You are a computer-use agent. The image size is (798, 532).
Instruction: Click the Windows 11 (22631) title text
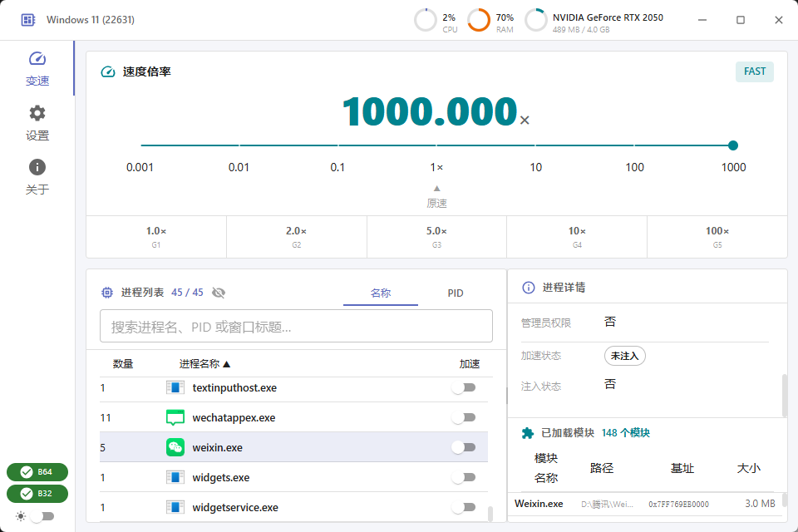click(91, 20)
